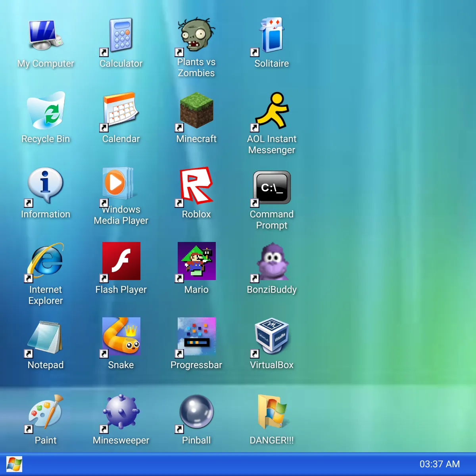Screen dimensions: 476x476
Task: Open the Pinball silver ball icon
Action: pos(196,412)
